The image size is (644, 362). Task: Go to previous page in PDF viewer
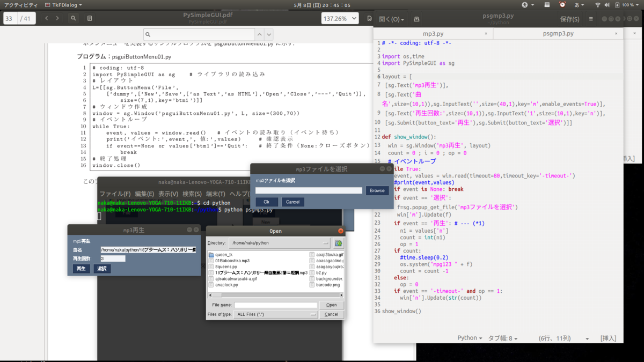[x=46, y=18]
